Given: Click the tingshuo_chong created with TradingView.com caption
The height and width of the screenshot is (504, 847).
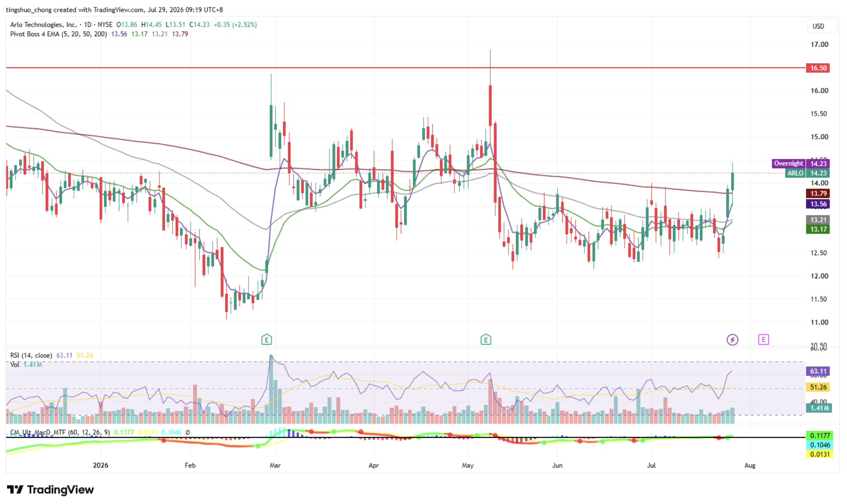Looking at the screenshot, I should (114, 9).
